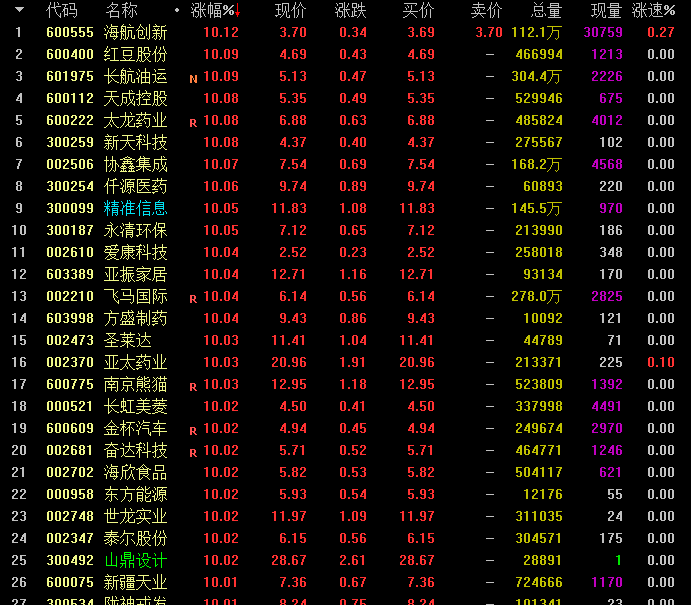Select stock 方盛制药
This screenshot has height=605, width=691.
135,318
